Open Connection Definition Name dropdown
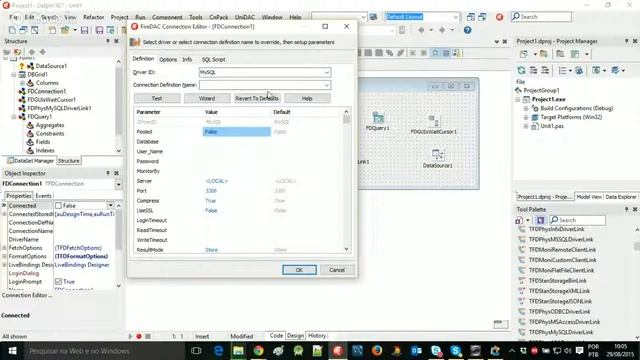The width and height of the screenshot is (640, 360). point(327,85)
